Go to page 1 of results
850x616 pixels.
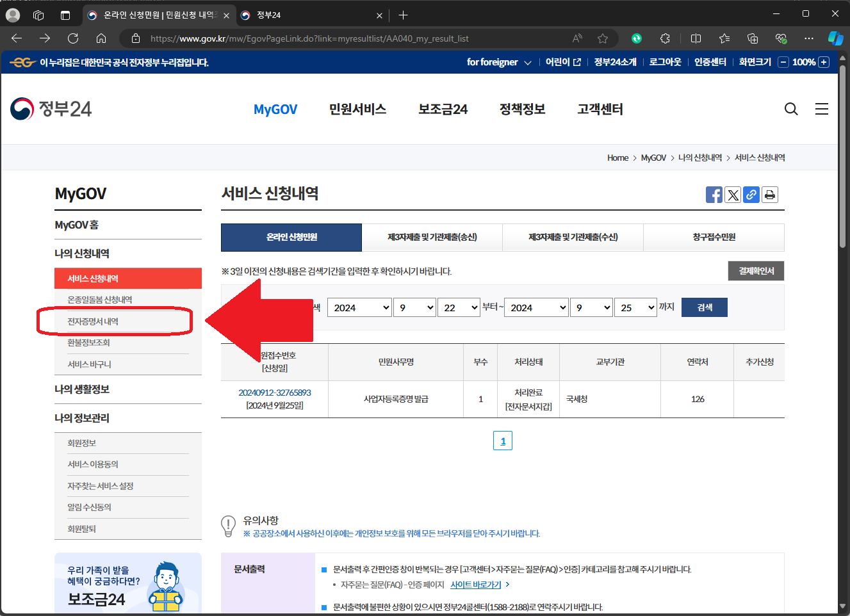[503, 441]
